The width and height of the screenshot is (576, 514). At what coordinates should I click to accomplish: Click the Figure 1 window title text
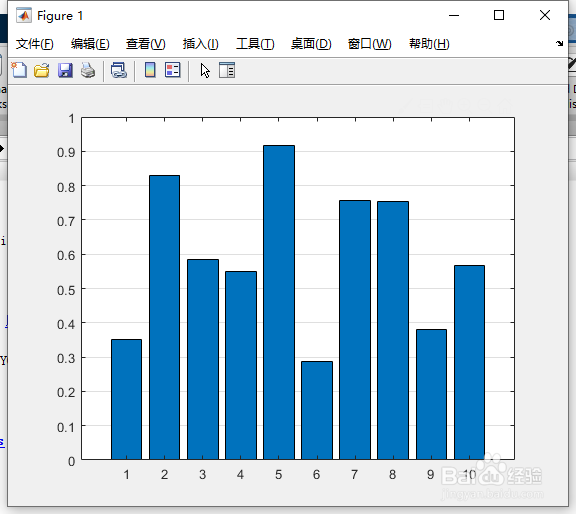click(60, 16)
